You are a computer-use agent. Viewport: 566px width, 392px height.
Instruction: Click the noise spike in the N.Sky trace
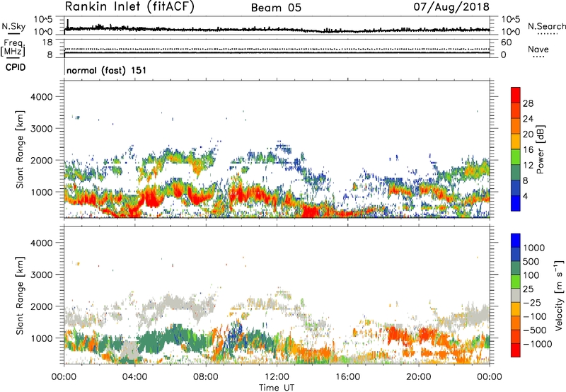[x=68, y=23]
